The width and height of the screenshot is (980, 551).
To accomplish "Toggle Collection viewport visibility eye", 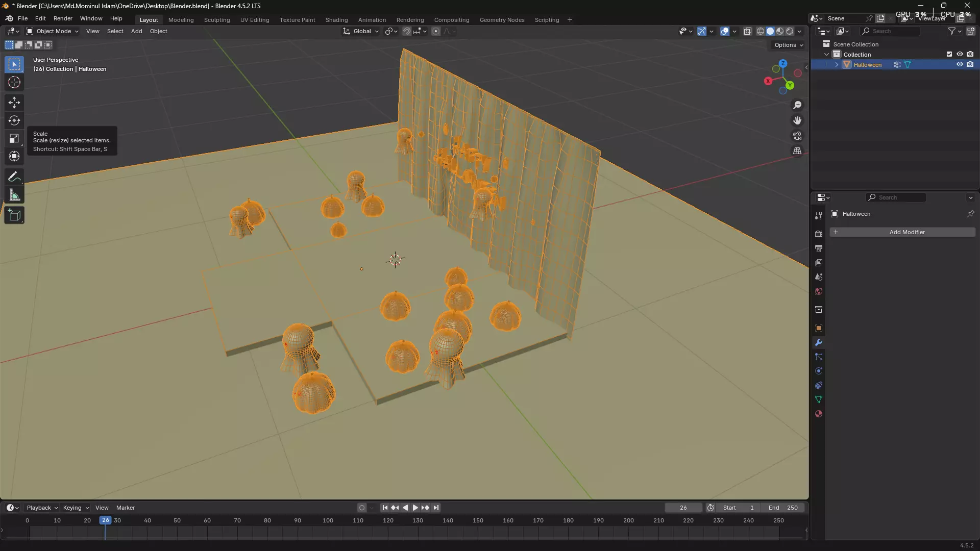I will click(x=960, y=54).
